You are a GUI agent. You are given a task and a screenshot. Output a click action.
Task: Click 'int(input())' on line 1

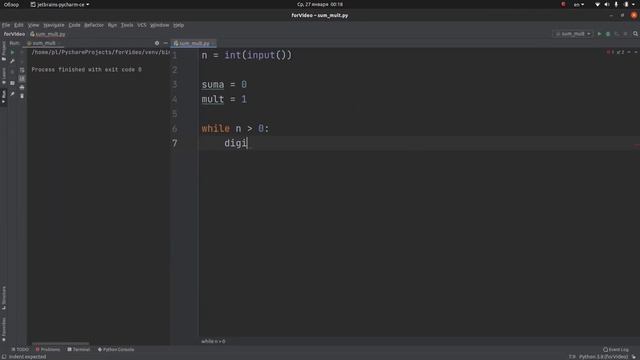pyautogui.click(x=258, y=55)
